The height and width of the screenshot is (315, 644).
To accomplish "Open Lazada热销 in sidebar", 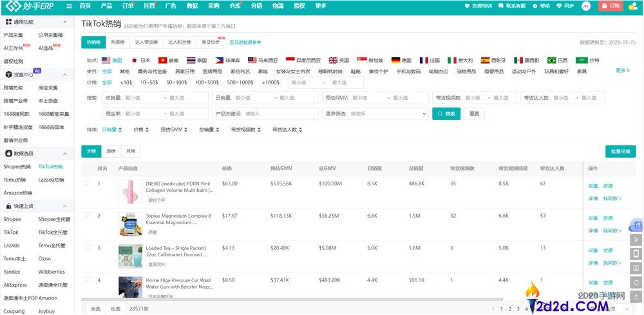I will point(52,180).
